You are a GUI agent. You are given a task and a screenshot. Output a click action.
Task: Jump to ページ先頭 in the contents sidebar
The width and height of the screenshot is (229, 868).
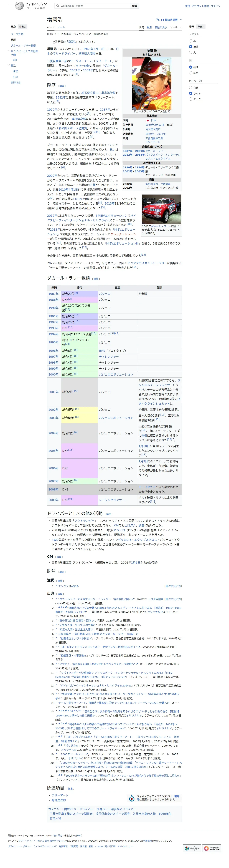pyautogui.click(x=17, y=34)
